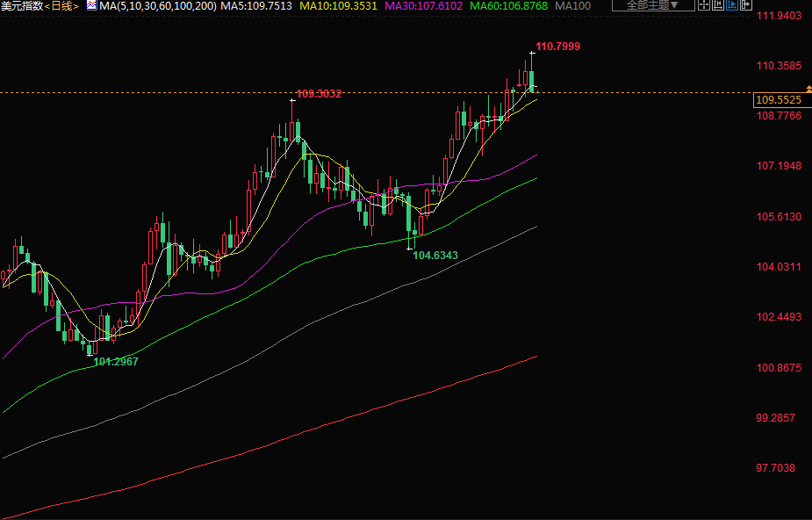The height and width of the screenshot is (520, 812).
Task: Click the MA indicator chart icon
Action: [x=90, y=5]
